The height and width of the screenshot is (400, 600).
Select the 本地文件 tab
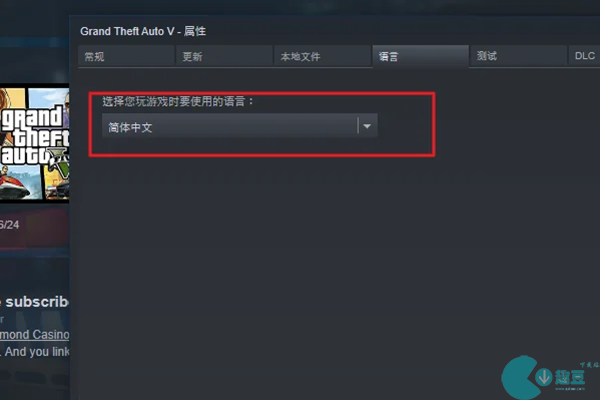(323, 56)
